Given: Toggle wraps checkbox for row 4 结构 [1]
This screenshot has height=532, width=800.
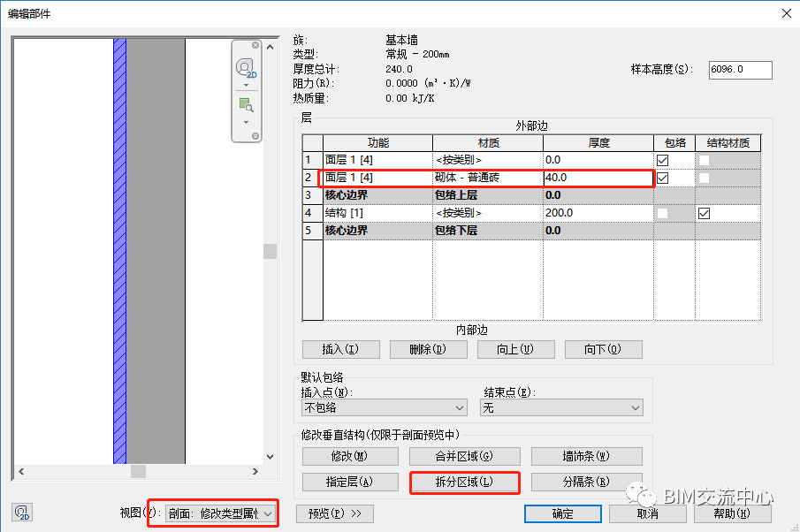Looking at the screenshot, I should click(663, 213).
